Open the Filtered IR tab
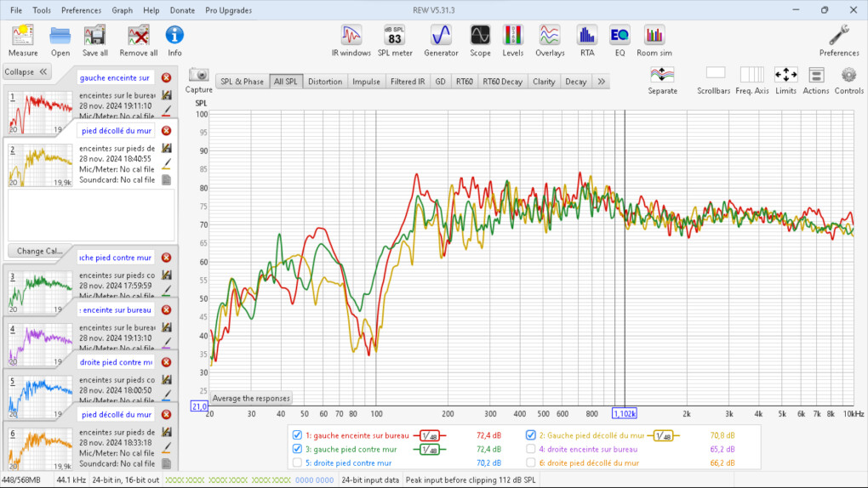Image resolution: width=868 pixels, height=488 pixels. [408, 82]
